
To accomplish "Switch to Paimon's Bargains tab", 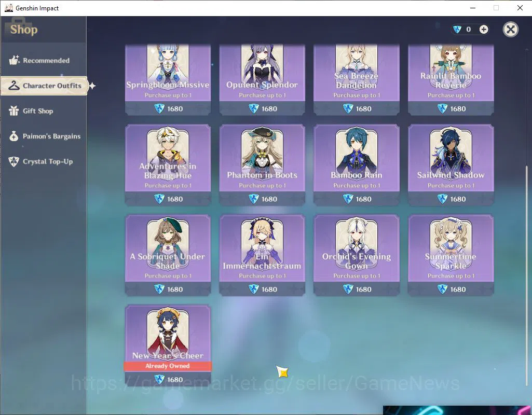I will click(x=44, y=136).
